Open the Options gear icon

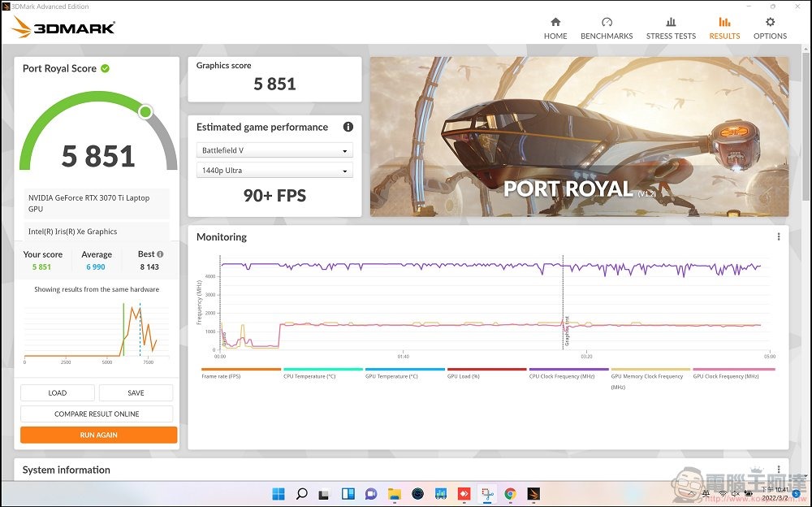(770, 28)
